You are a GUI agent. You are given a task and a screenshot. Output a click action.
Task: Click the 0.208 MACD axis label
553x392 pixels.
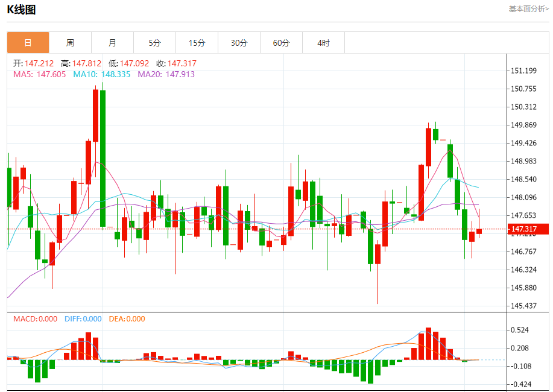(520, 348)
